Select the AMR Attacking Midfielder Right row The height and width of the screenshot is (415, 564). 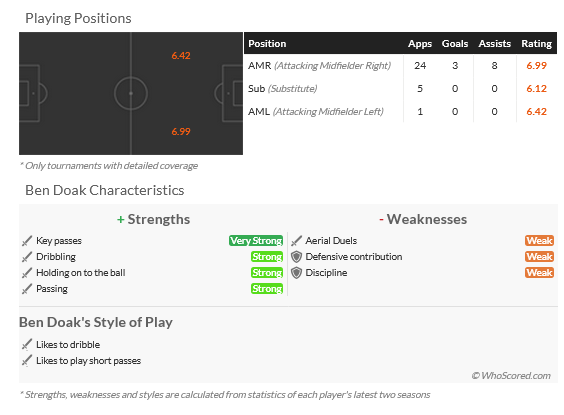point(400,66)
